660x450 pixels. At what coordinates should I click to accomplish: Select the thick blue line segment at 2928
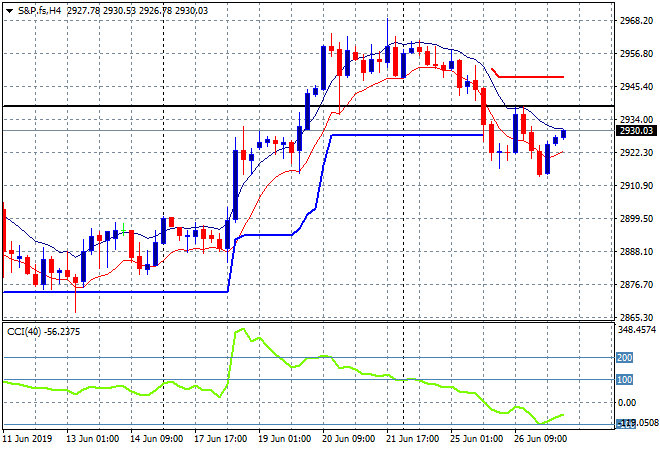[407, 135]
